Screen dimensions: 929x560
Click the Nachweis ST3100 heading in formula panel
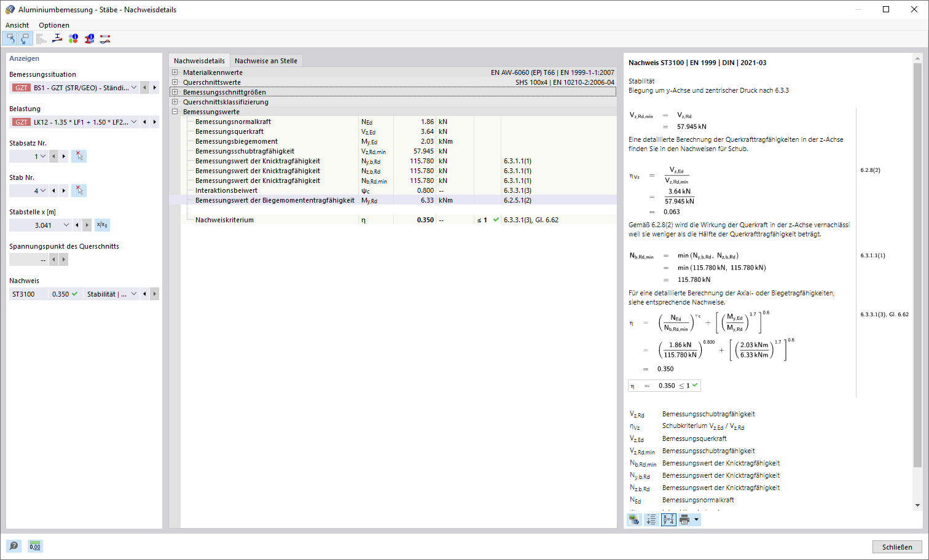[x=697, y=63]
